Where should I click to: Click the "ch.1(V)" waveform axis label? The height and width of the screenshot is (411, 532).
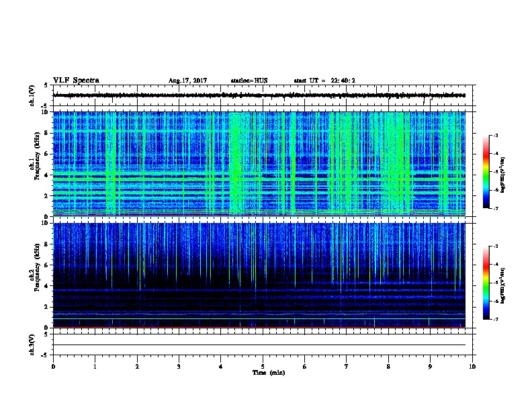coord(32,95)
